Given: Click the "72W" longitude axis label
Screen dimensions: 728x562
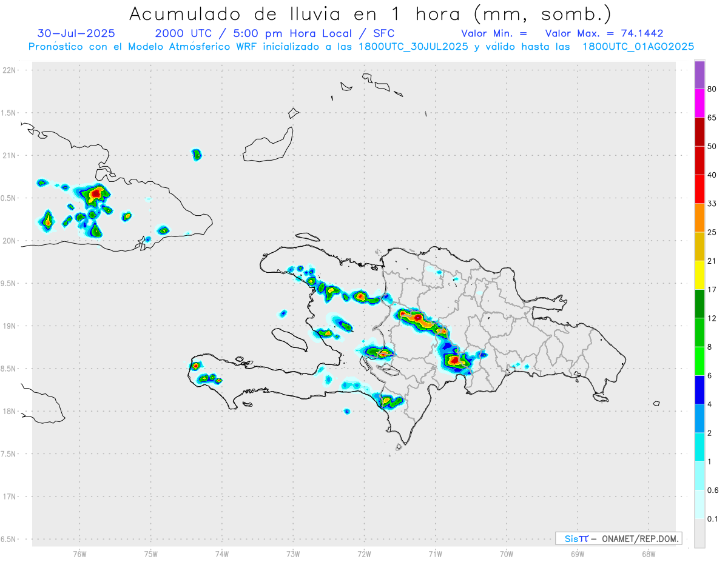Looking at the screenshot, I should click(x=364, y=554).
